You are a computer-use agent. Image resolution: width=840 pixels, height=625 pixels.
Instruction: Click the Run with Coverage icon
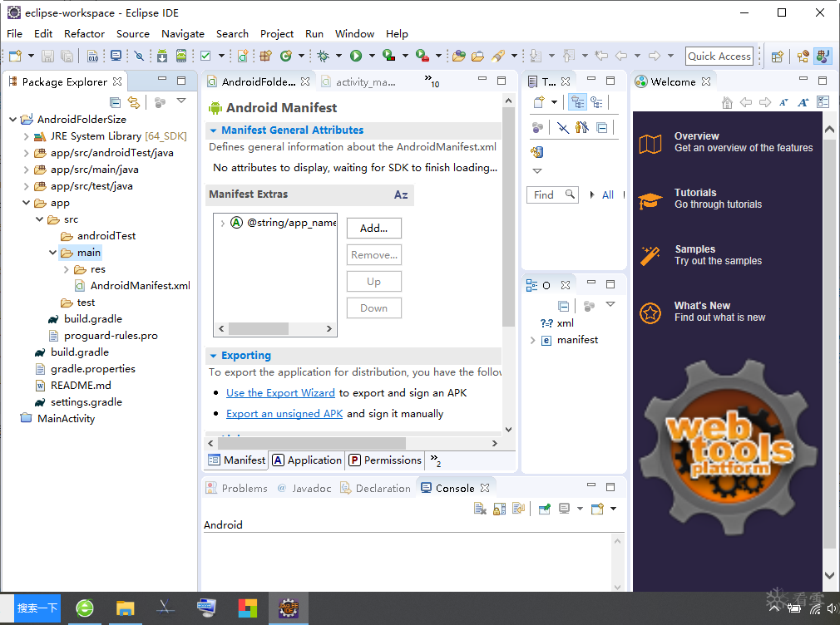click(x=389, y=56)
